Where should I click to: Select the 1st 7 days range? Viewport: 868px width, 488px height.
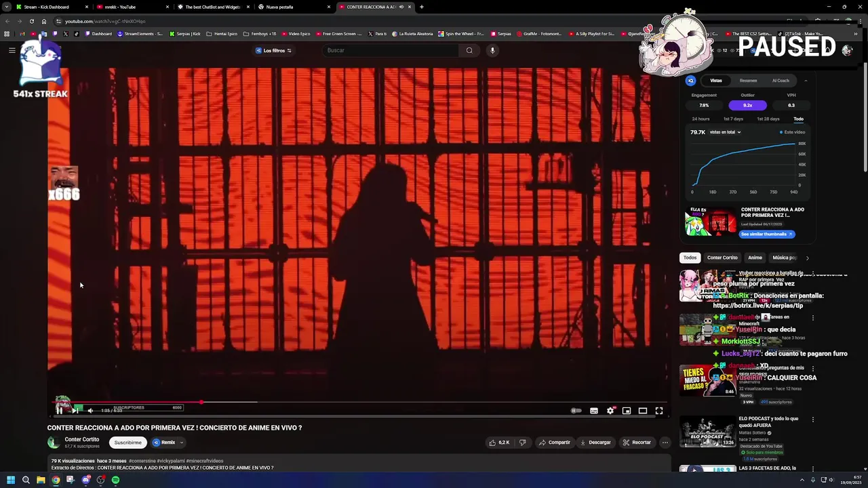[x=733, y=119]
